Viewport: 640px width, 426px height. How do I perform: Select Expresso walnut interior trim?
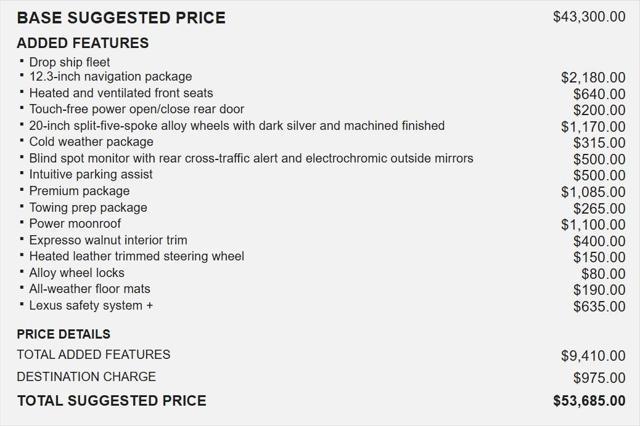click(108, 240)
